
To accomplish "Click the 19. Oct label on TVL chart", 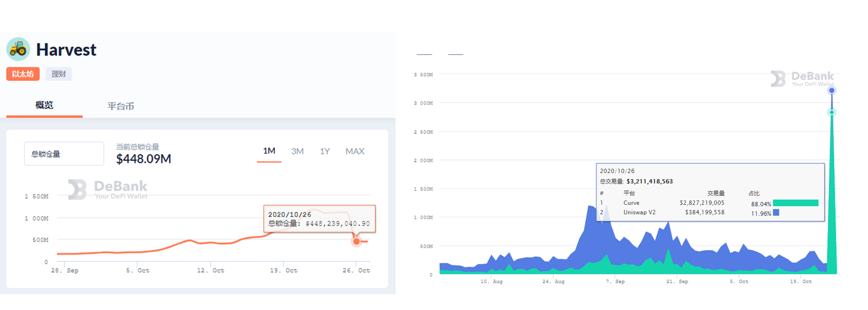I will [x=283, y=270].
